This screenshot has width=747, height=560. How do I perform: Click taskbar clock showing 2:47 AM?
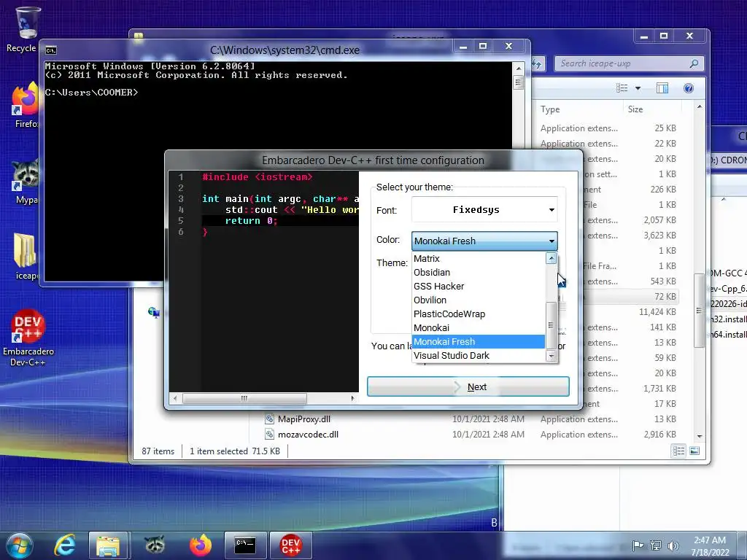[x=710, y=546]
